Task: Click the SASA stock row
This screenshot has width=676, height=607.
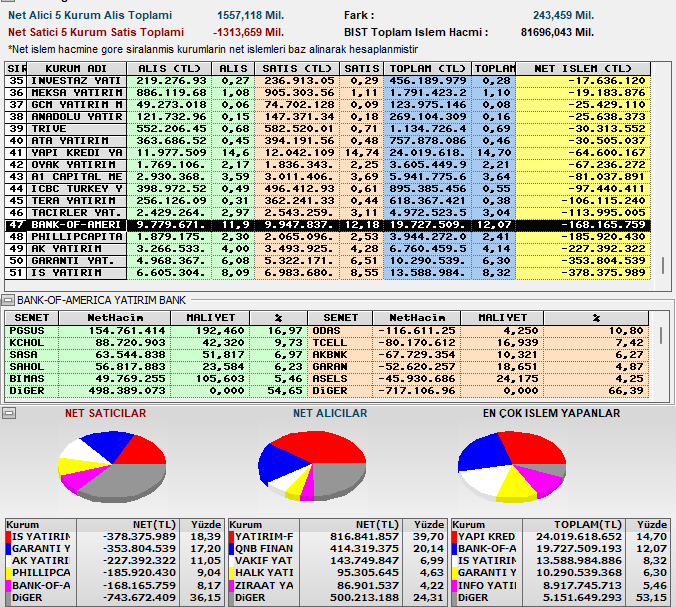Action: point(156,355)
